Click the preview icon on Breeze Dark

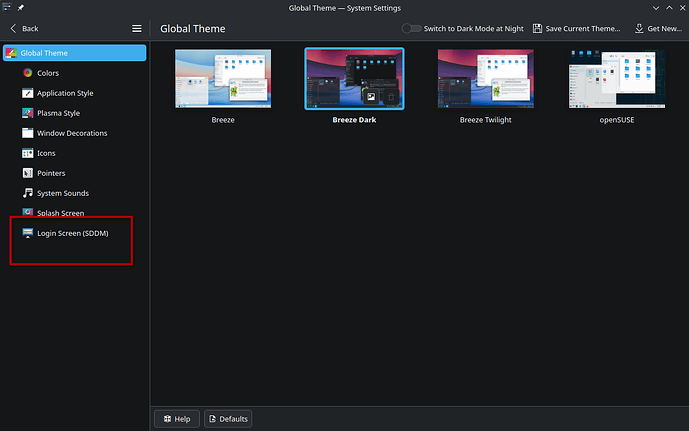371,97
